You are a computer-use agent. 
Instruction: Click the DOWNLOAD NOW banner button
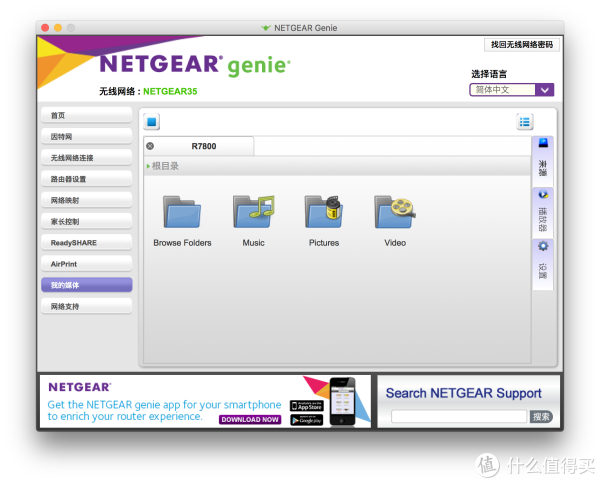(x=250, y=419)
